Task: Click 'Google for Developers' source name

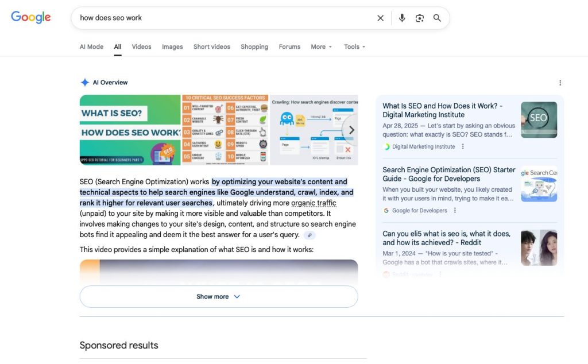Action: [420, 211]
